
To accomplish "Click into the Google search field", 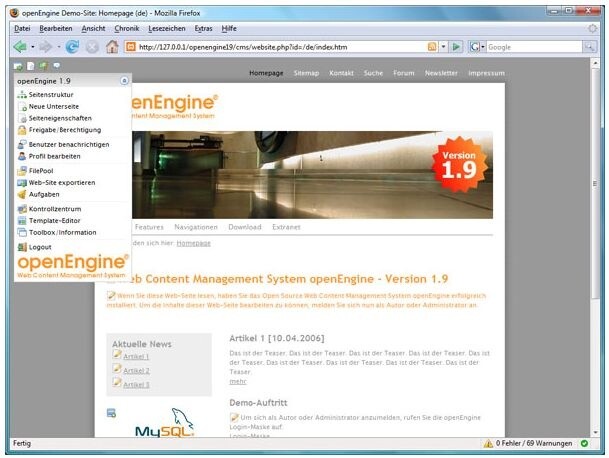I will [534, 47].
